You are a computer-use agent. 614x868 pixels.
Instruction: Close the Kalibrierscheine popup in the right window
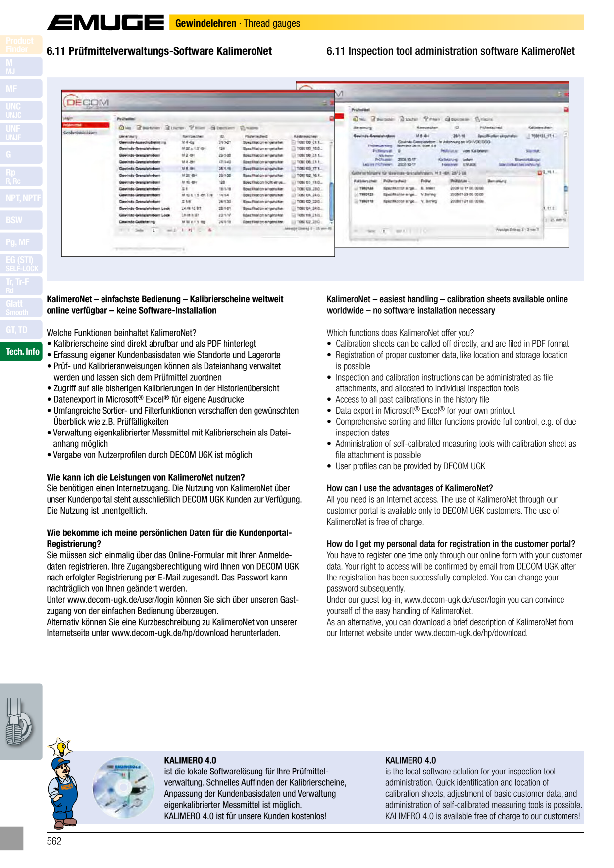[540, 173]
